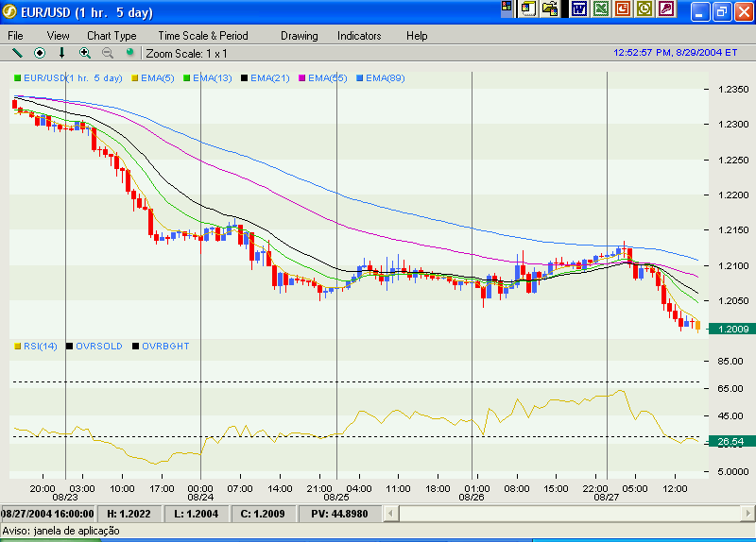Select the down arrow marker tool
The image size is (756, 542).
[62, 53]
